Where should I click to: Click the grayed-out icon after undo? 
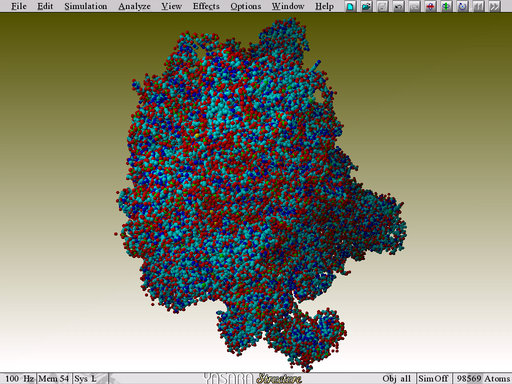point(414,6)
